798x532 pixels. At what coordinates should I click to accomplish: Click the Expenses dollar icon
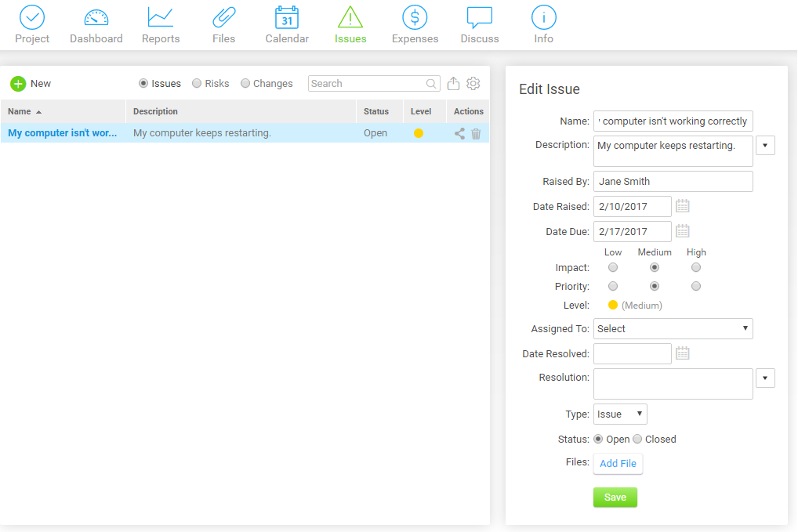click(415, 17)
